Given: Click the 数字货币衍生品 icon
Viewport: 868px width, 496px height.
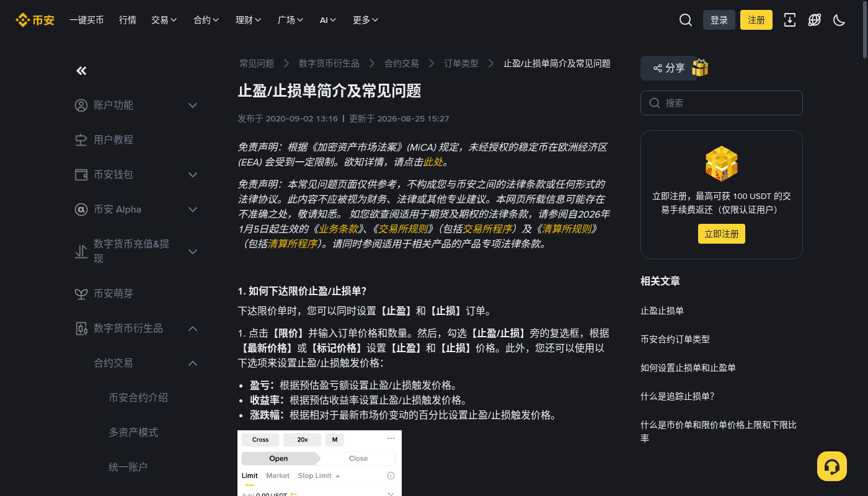Looking at the screenshot, I should point(81,329).
